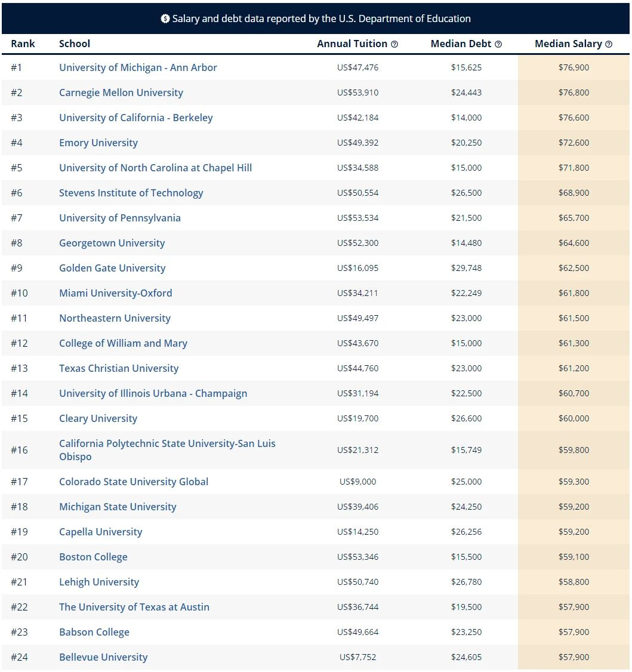Screen dimensions: 632x672
Task: Select Texas Christian University
Action: [x=119, y=368]
